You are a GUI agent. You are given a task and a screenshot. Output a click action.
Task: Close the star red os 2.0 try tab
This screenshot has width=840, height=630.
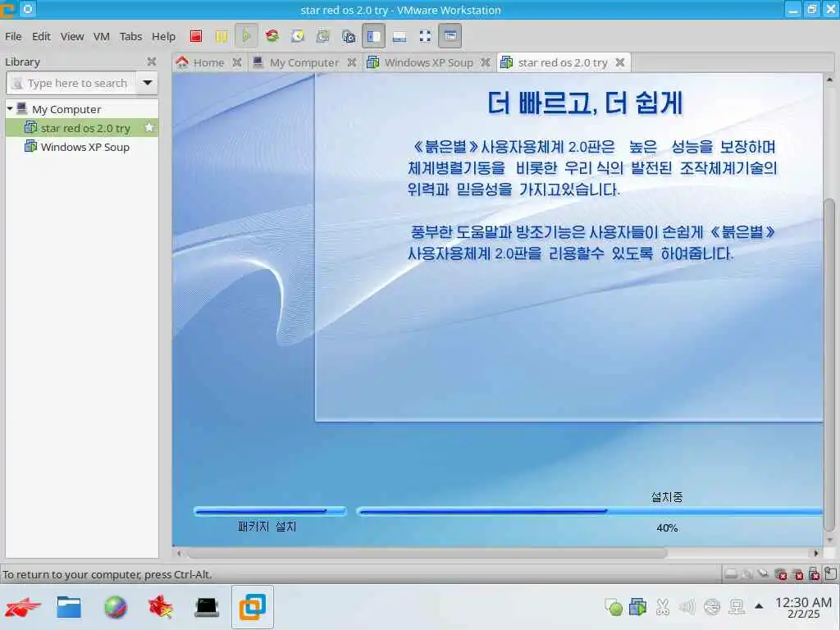[620, 62]
